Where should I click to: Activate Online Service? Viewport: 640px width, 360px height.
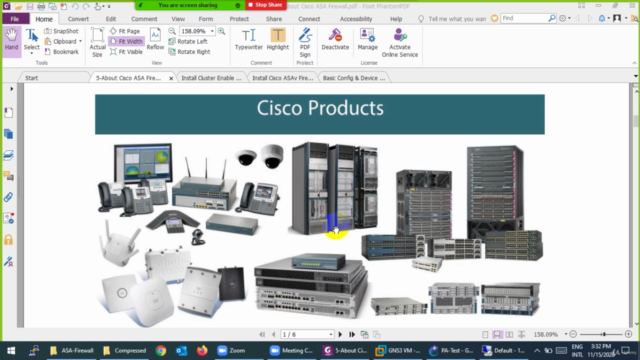pos(400,42)
